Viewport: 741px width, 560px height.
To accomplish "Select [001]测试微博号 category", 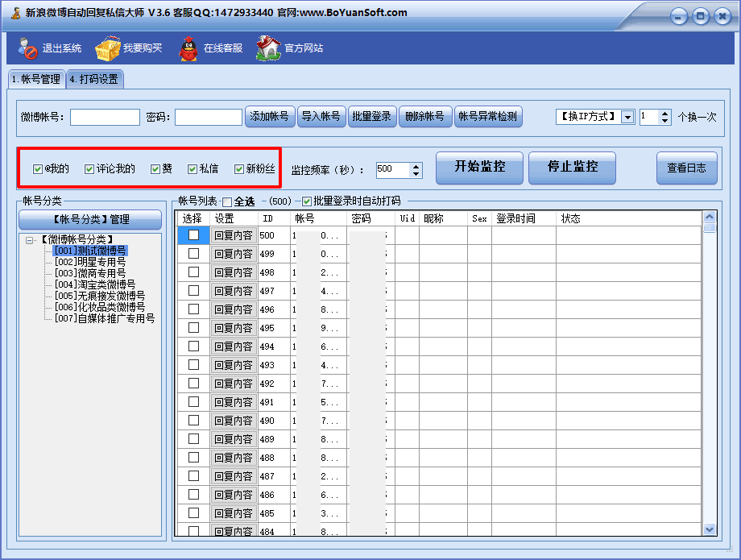I will [90, 251].
